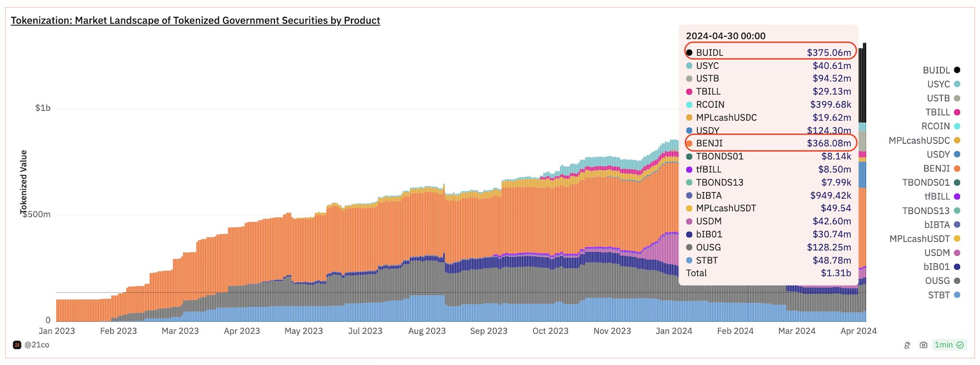Select the bIB01 legend label

[x=937, y=267]
